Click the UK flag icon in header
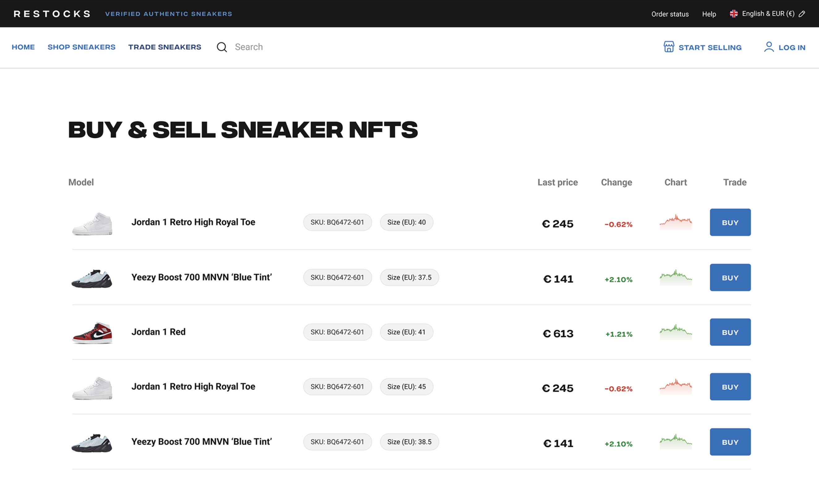819x504 pixels. [733, 14]
